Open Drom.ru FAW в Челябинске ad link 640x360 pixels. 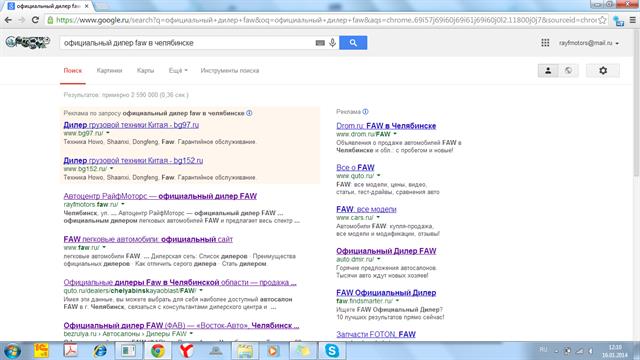click(x=386, y=126)
